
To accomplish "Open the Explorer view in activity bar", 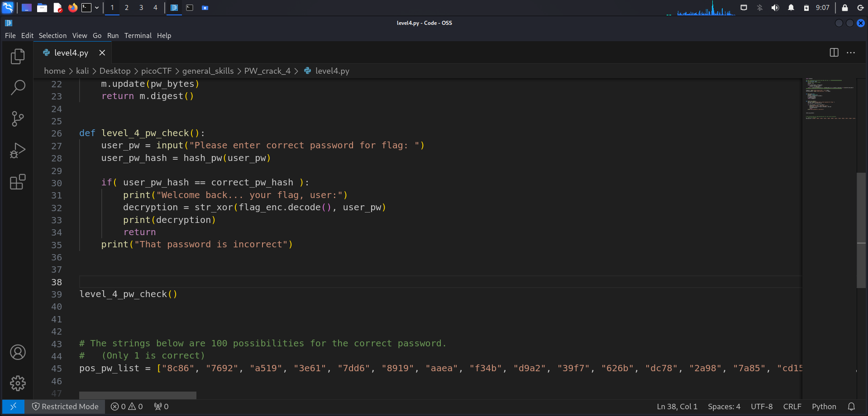I will (18, 56).
